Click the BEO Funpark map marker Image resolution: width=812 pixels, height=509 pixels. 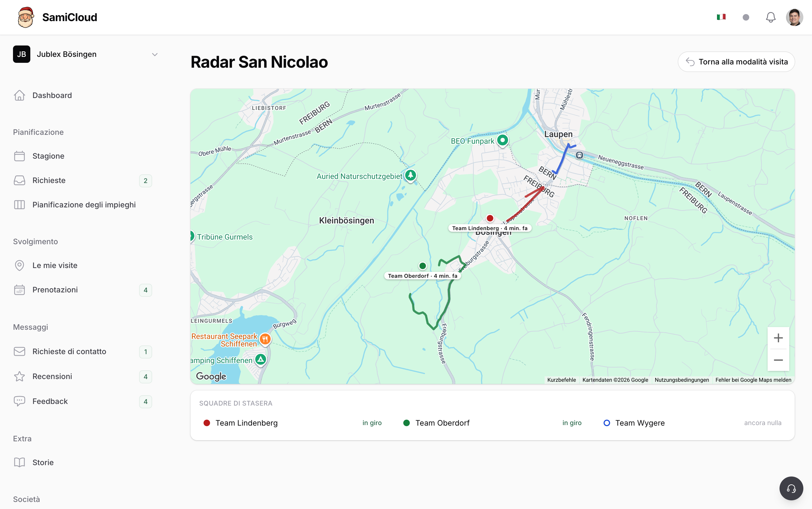tap(502, 140)
